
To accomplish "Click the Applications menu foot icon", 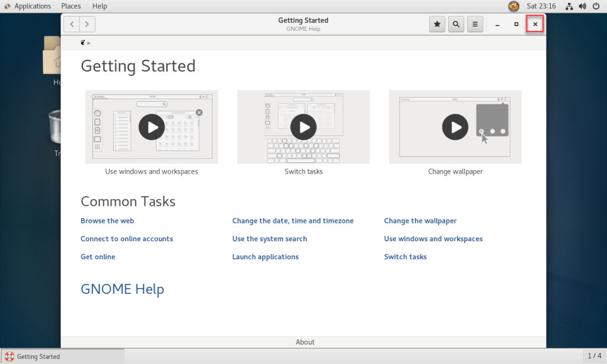I will pyautogui.click(x=7, y=6).
